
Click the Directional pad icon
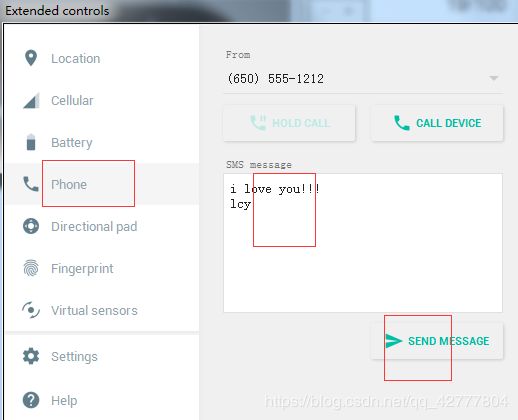coord(31,226)
